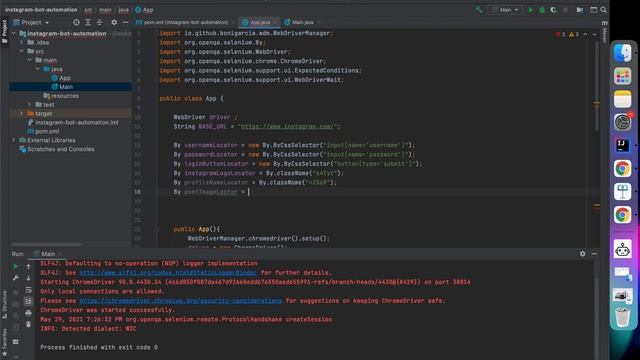Open the Maven tool window tab
The height and width of the screenshot is (360, 640).
tap(604, 32)
